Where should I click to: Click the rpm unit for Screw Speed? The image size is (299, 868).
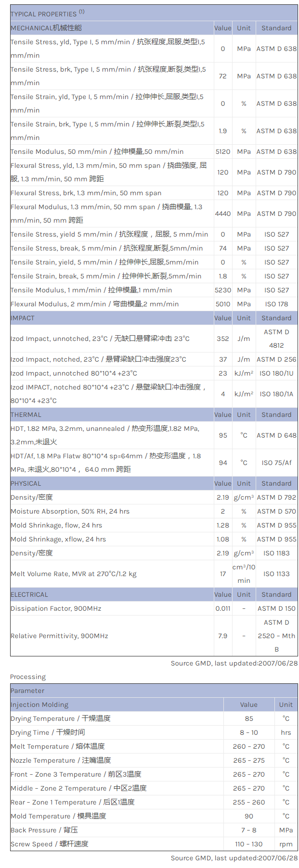point(286,844)
